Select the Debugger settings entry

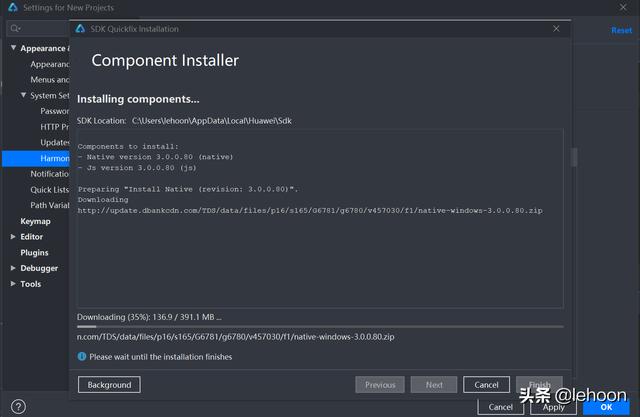click(x=39, y=268)
